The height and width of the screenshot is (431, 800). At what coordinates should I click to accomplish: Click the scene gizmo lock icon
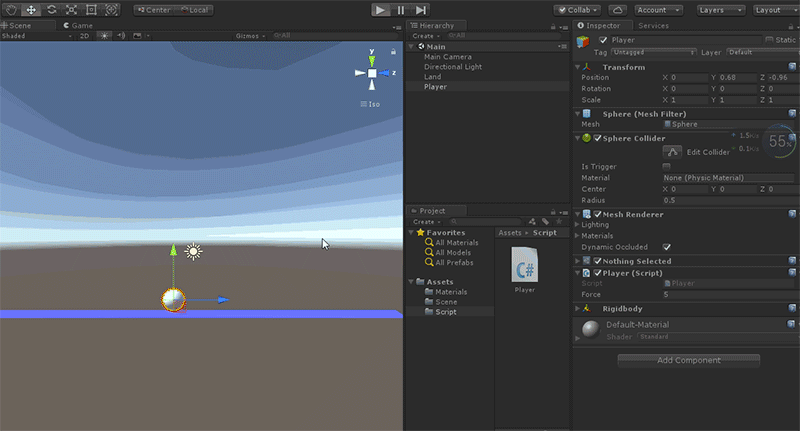pyautogui.click(x=393, y=52)
